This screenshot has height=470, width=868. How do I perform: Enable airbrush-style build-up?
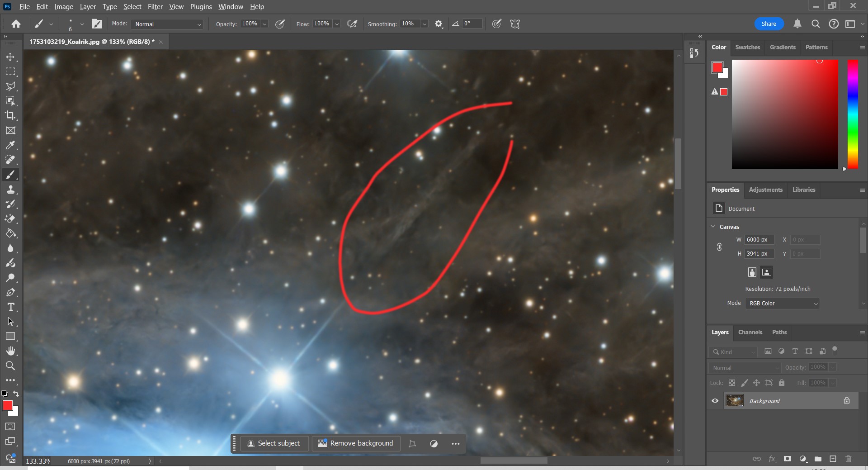tap(352, 24)
